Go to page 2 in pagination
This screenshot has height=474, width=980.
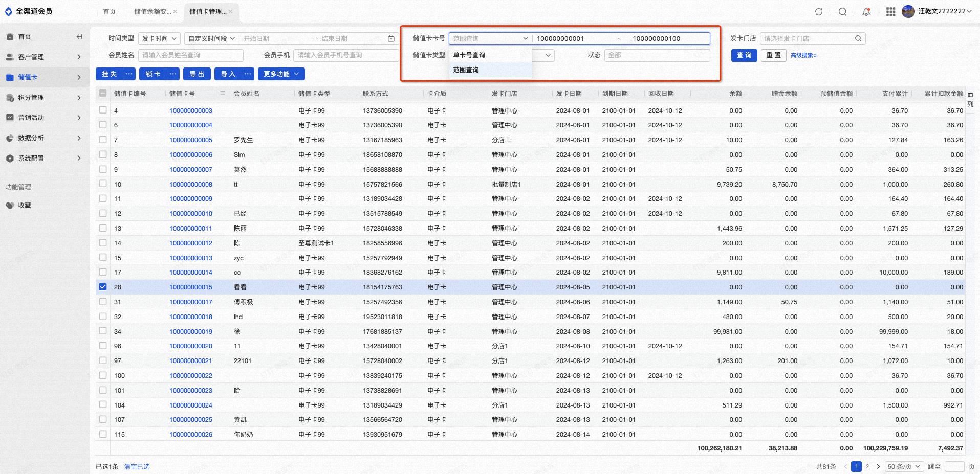click(867, 467)
